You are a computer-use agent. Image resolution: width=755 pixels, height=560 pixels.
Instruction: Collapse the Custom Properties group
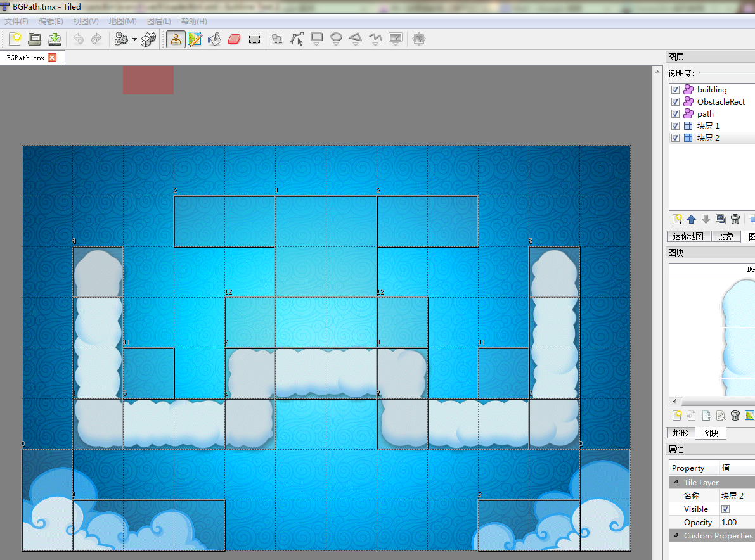coord(676,536)
